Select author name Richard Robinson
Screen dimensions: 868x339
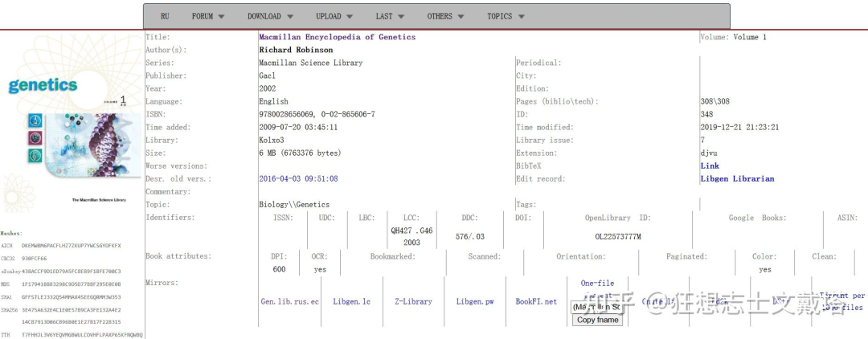[296, 50]
